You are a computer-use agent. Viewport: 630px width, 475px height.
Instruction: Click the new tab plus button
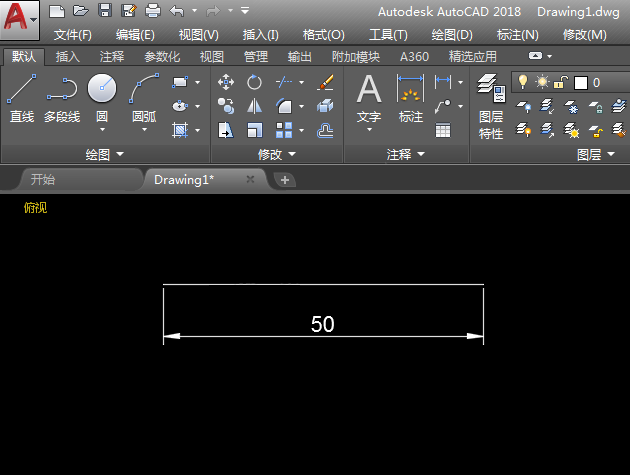(x=285, y=180)
